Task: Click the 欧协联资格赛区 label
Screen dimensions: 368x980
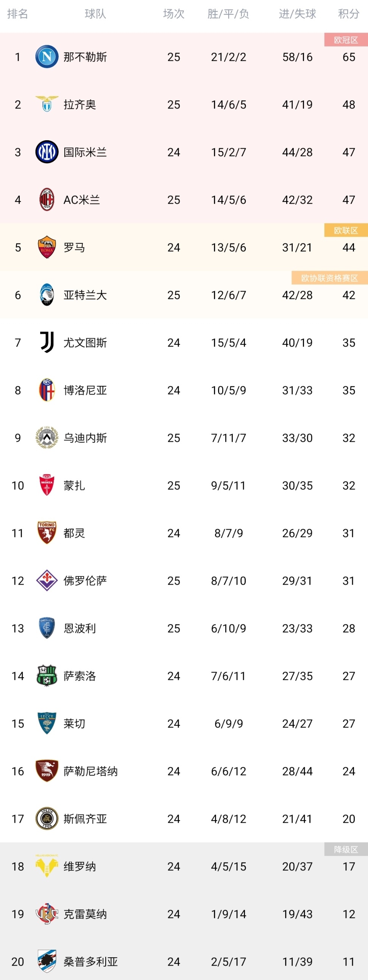Action: coord(329,278)
